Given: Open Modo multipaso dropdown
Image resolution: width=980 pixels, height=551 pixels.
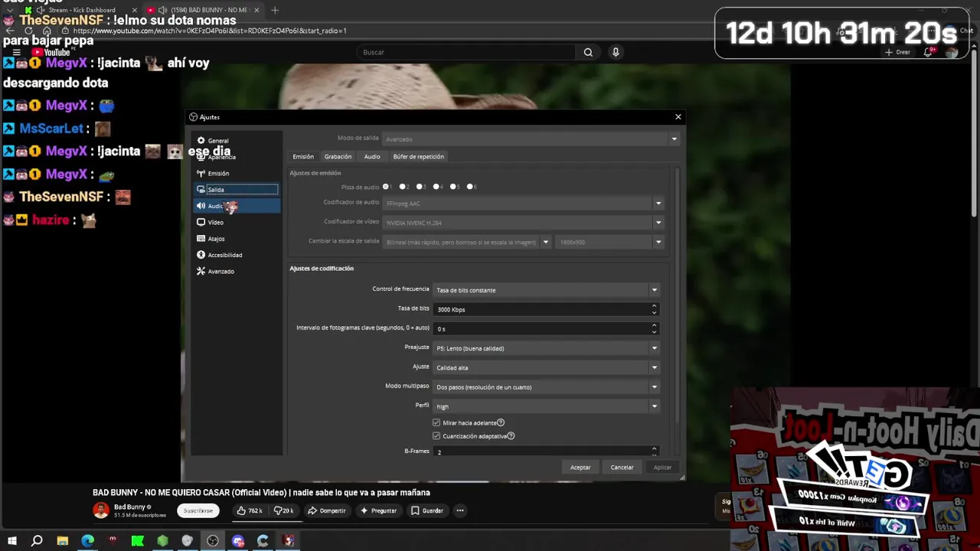Looking at the screenshot, I should (x=546, y=387).
